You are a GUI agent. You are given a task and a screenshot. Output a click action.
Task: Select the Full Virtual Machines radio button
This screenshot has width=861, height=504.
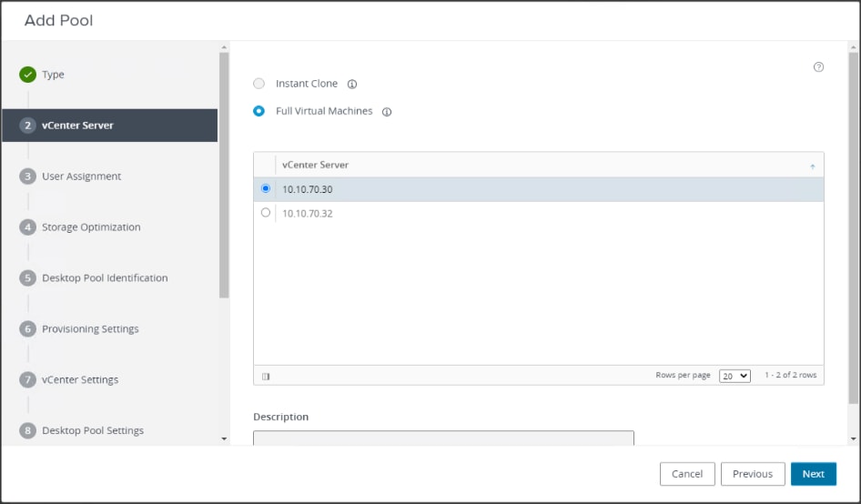(259, 111)
